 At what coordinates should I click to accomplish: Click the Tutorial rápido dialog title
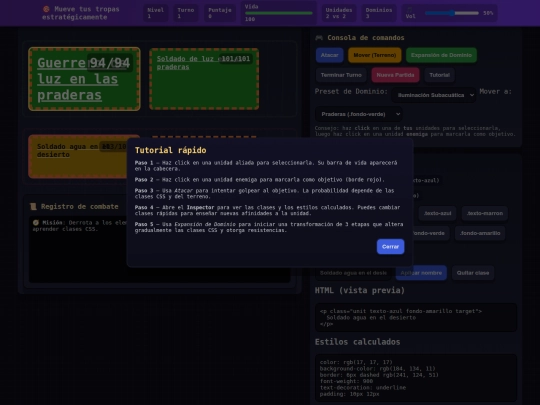coord(170,150)
